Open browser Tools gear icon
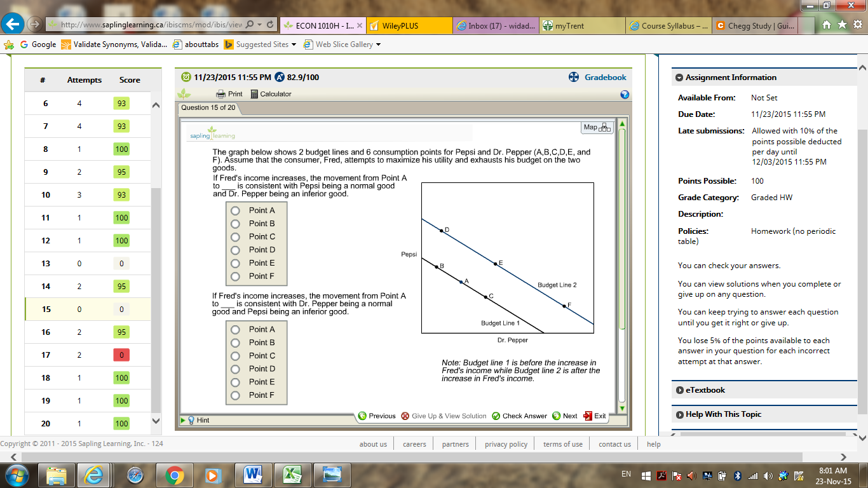The image size is (868, 488). tap(857, 25)
